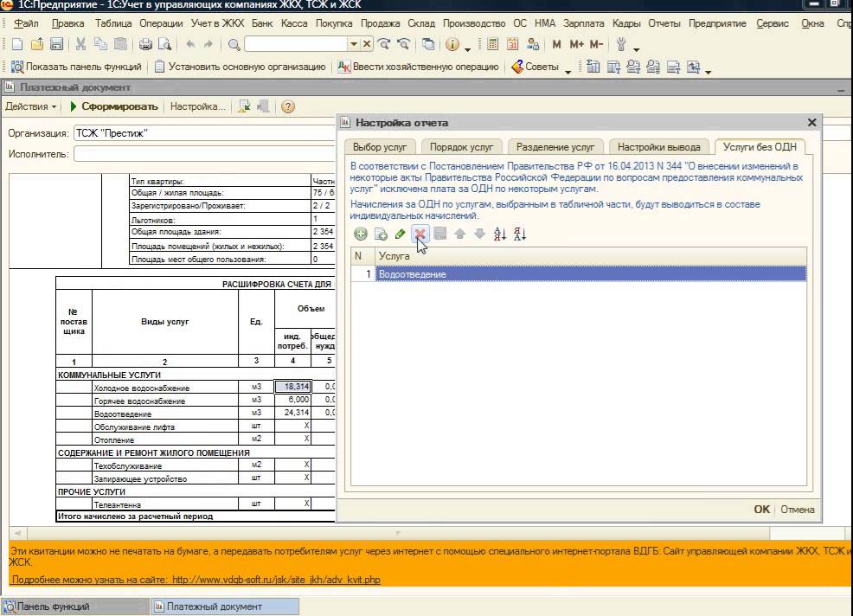Click the green add service icon
The width and height of the screenshot is (853, 616).
click(360, 234)
